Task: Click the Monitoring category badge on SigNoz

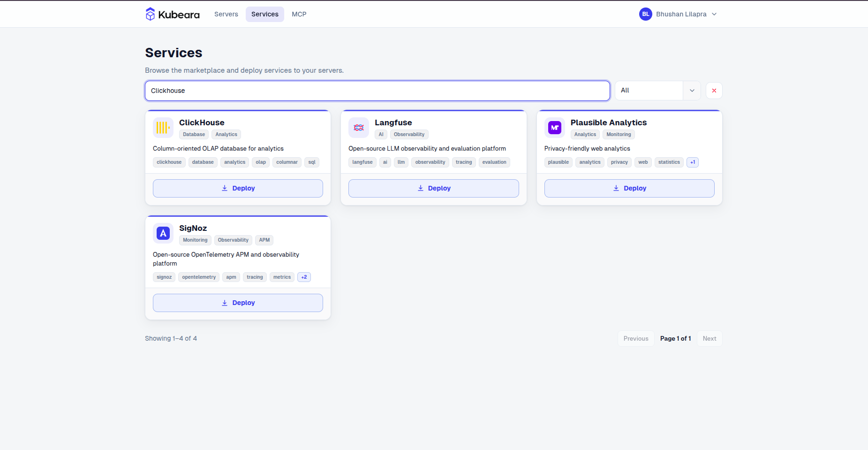Action: pos(195,240)
